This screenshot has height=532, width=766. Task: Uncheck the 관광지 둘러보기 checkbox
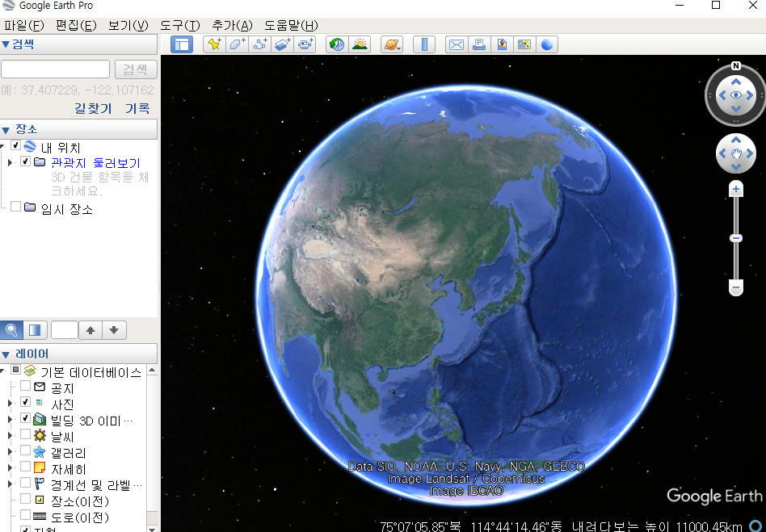coord(26,161)
